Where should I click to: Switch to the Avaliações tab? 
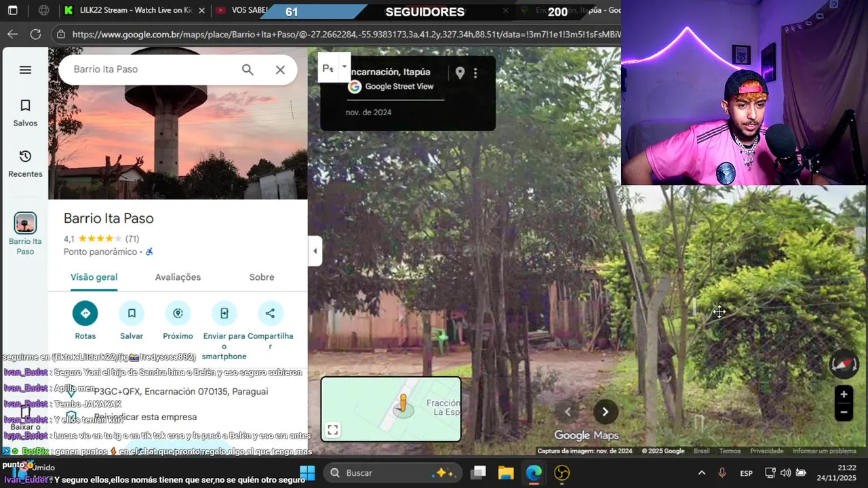point(178,277)
